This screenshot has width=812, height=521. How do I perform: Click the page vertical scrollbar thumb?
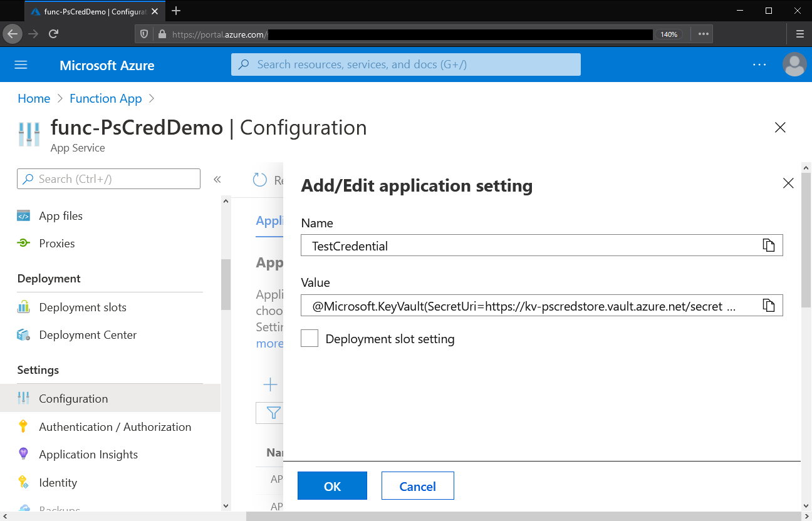(x=806, y=240)
